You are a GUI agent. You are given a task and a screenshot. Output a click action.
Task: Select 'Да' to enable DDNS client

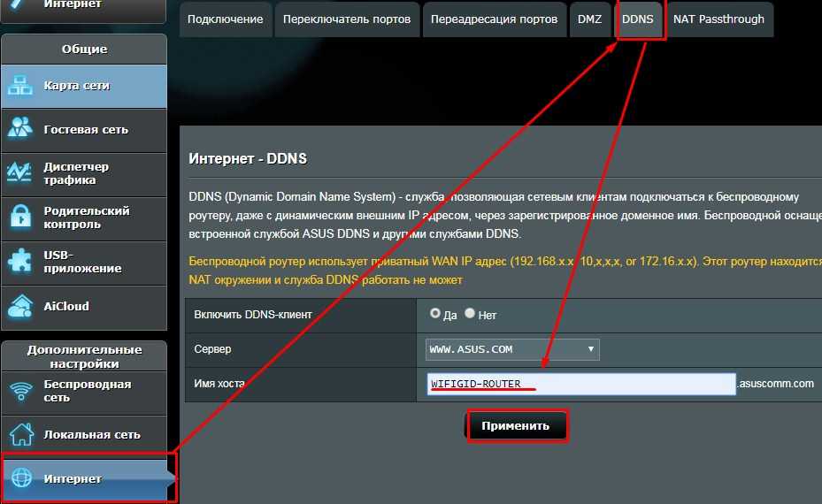click(434, 313)
